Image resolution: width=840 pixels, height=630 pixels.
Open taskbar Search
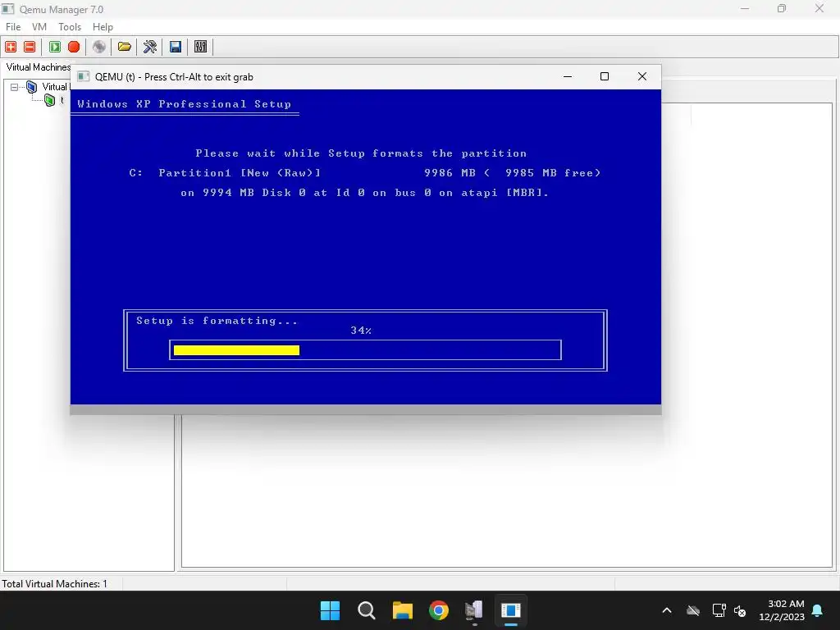pos(367,610)
